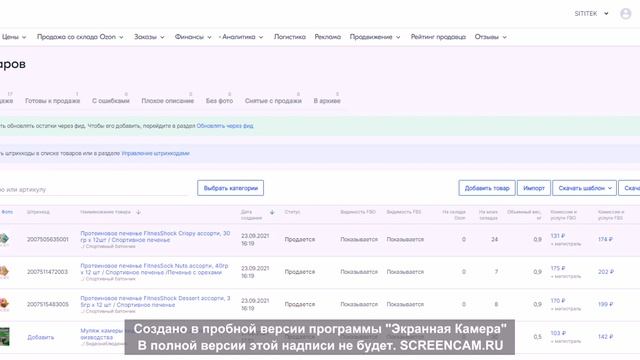Click Добавить barcode link in Муляж камеры row

(x=40, y=337)
